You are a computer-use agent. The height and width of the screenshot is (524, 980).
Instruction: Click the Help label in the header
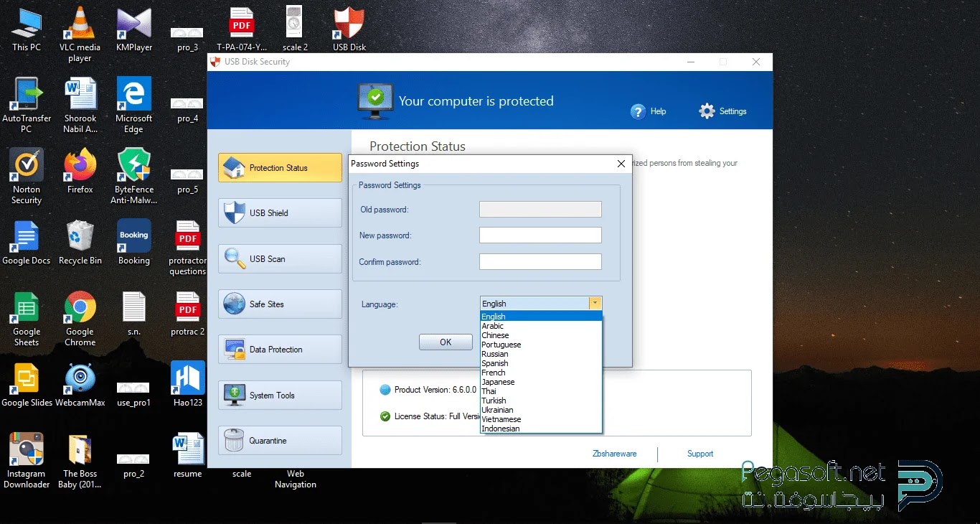click(x=659, y=111)
